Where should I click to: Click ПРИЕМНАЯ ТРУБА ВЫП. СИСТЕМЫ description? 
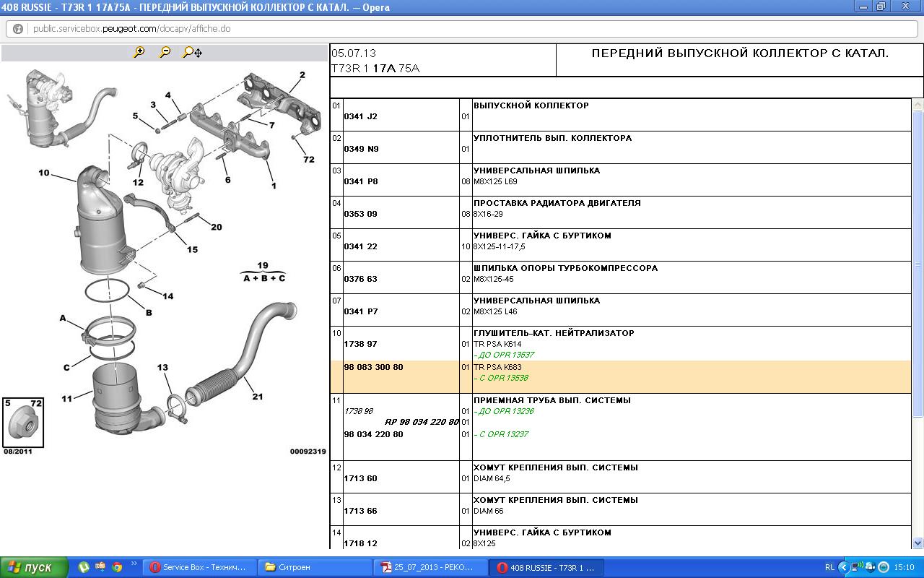(x=552, y=400)
